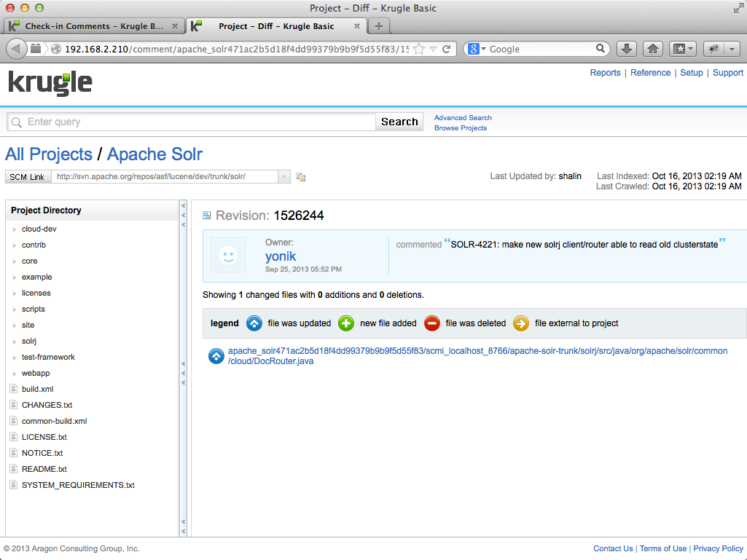Go back with the browser back arrow
Screen dimensions: 747x560
[16, 49]
